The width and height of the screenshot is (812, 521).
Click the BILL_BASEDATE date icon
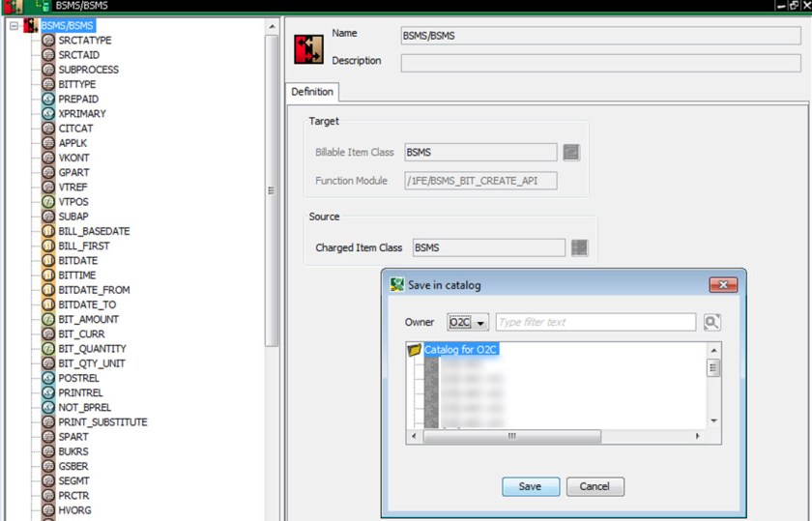tap(48, 231)
